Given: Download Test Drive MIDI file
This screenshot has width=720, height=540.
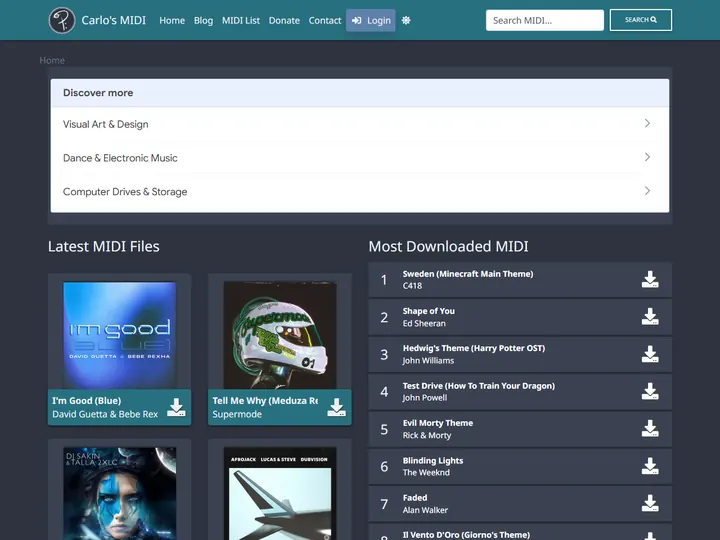Looking at the screenshot, I should [650, 391].
